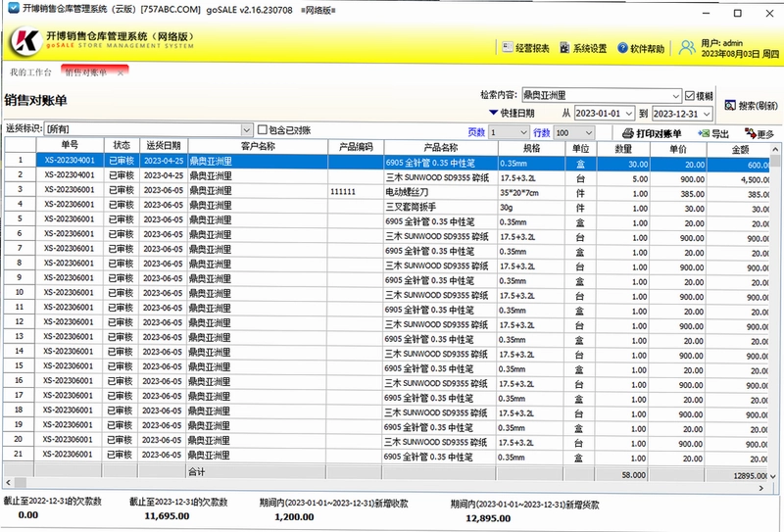Open the end date 2023-12-31 dropdown
Screen dimensions: 784x532
pos(707,114)
